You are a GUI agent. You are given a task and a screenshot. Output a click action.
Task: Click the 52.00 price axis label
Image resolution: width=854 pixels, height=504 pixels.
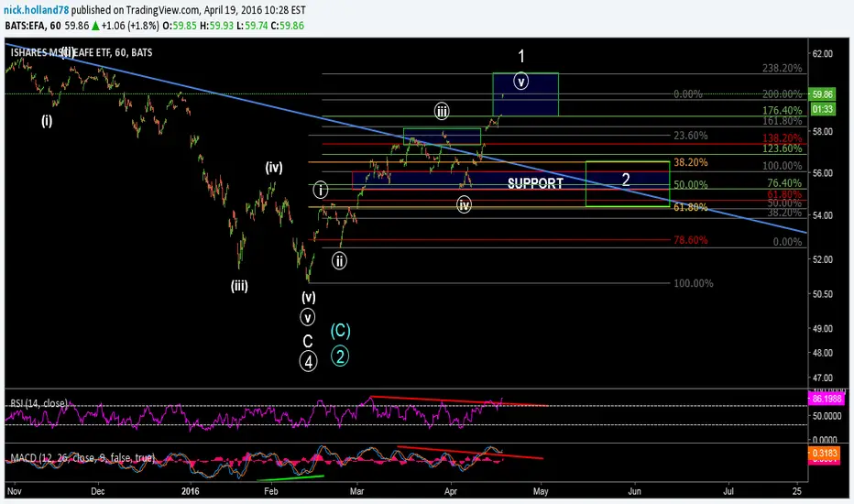(823, 259)
